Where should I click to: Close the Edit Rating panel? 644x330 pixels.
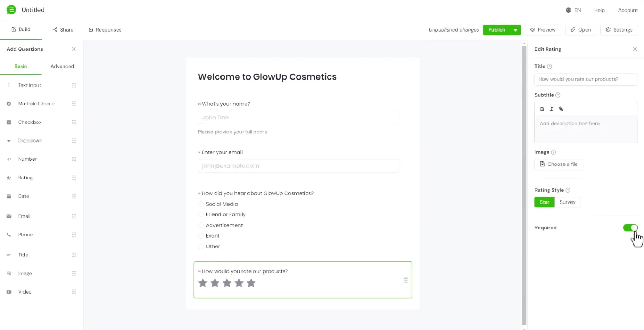(635, 49)
